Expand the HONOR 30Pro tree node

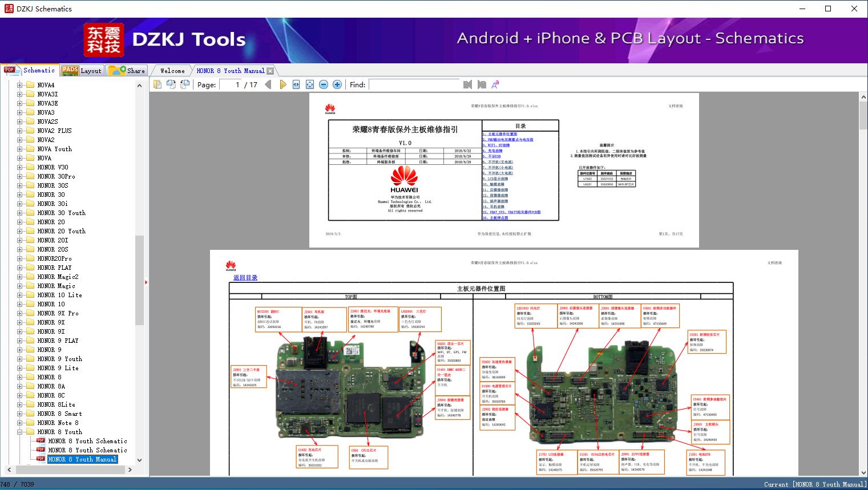coord(20,176)
